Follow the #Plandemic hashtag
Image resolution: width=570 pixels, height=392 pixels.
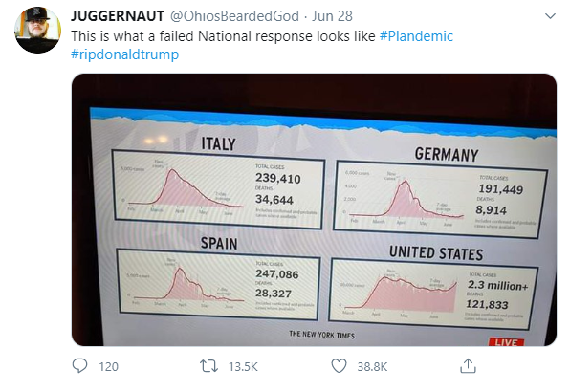coord(416,36)
